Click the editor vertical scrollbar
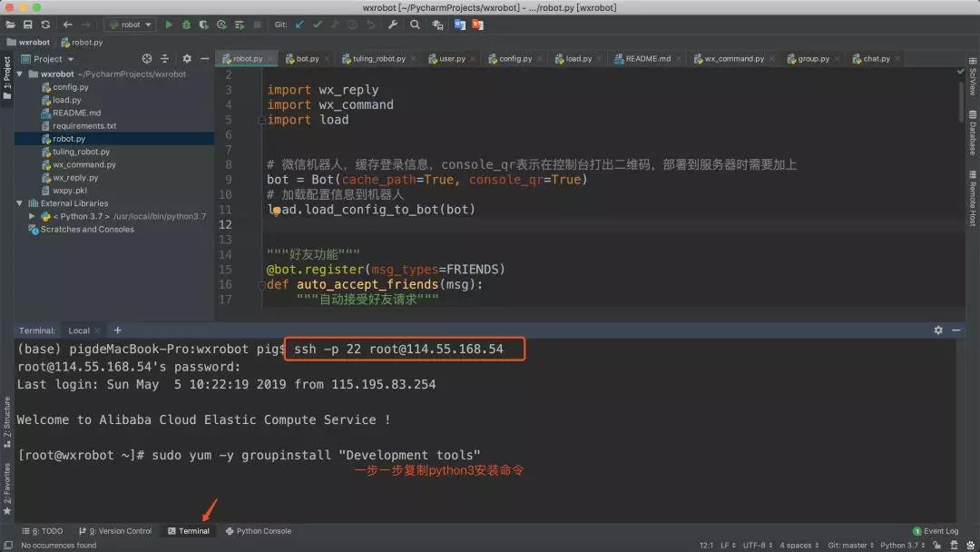Viewport: 980px width, 552px height. point(961,100)
